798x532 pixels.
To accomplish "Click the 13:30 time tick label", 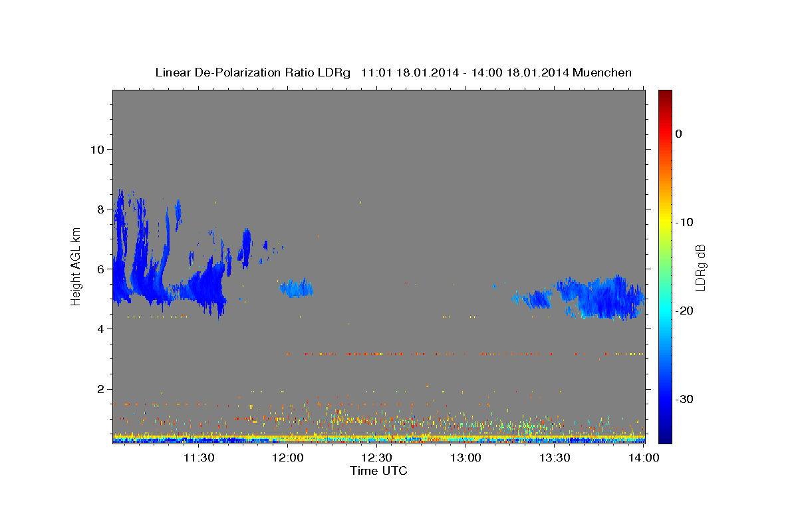I will 555,458.
